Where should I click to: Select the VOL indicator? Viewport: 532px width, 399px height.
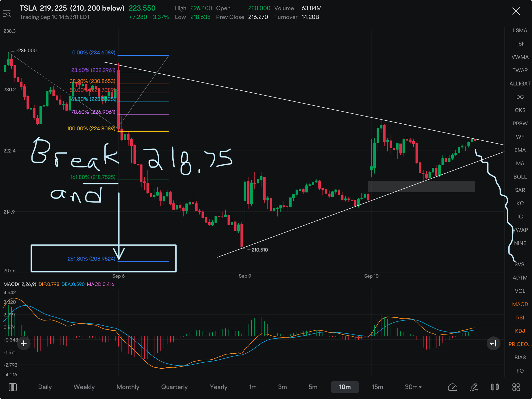click(x=520, y=291)
